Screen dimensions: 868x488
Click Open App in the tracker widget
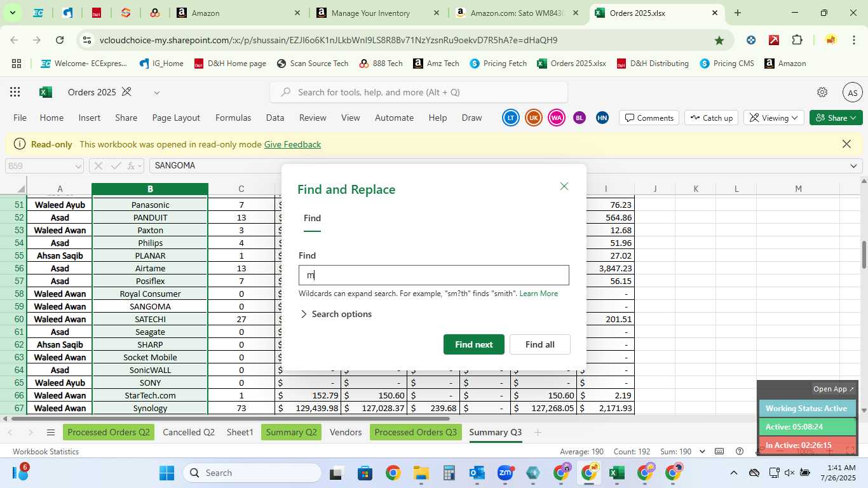834,389
